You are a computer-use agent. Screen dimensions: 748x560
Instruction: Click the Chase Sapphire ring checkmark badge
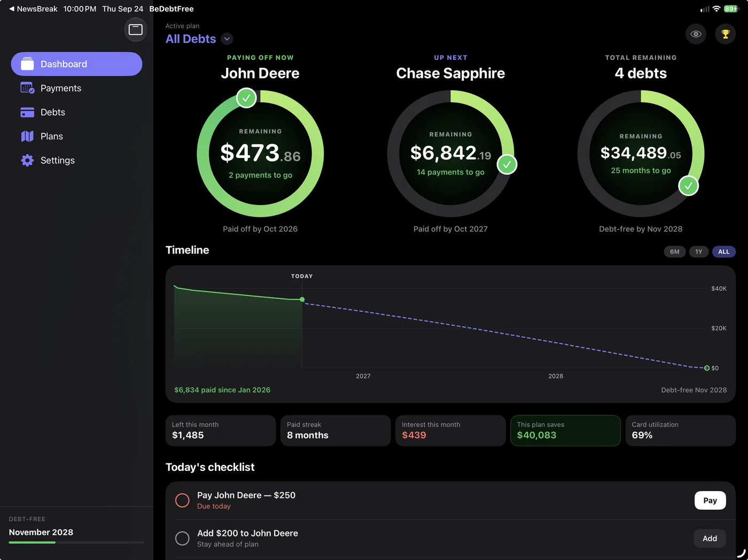pos(507,164)
